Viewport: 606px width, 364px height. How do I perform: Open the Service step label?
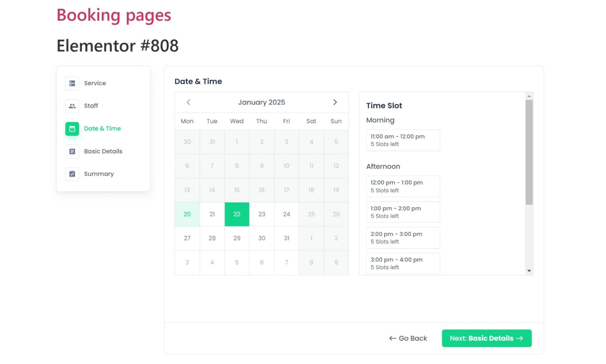pos(95,83)
